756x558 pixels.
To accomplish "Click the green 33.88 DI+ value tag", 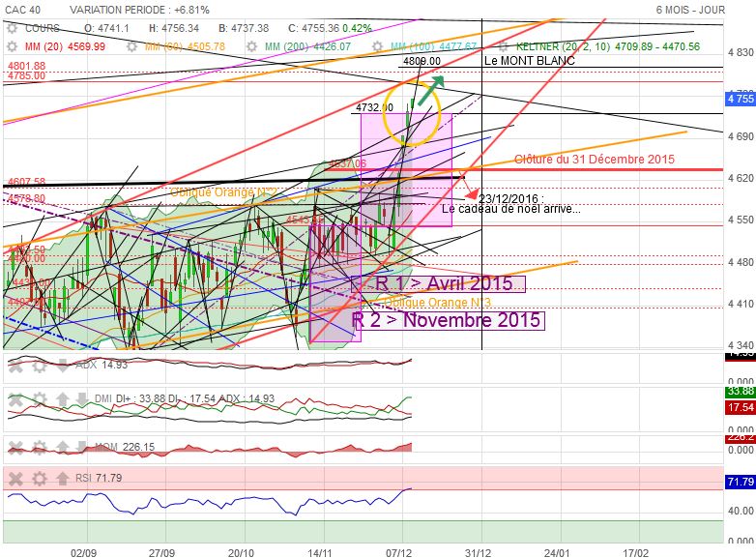I will (x=741, y=391).
